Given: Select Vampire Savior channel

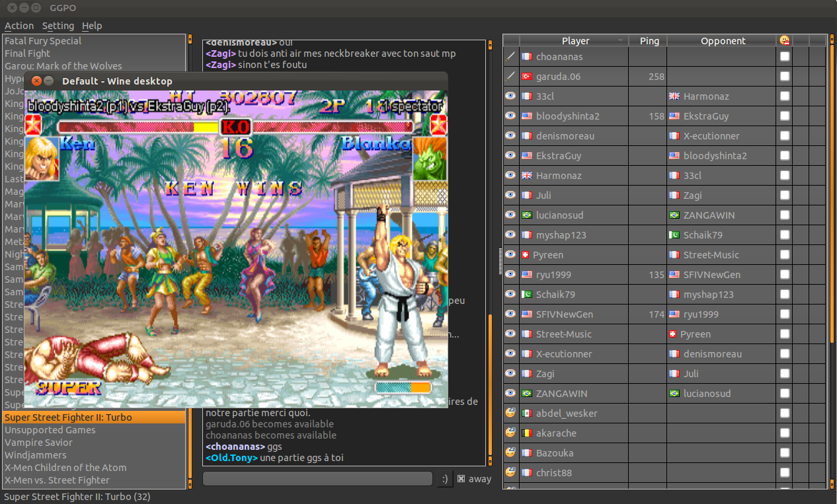Looking at the screenshot, I should click(x=94, y=443).
